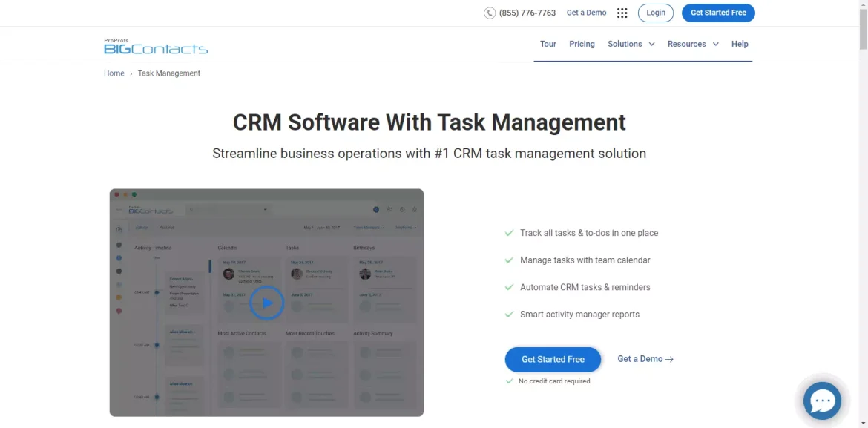Click the dashboard video thumbnail's Activity Timeline heading
868x428 pixels.
tap(154, 248)
